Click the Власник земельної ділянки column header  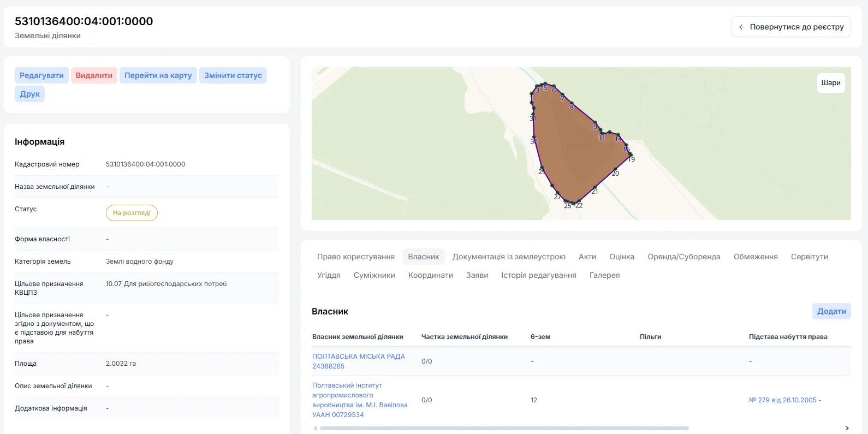click(x=358, y=337)
